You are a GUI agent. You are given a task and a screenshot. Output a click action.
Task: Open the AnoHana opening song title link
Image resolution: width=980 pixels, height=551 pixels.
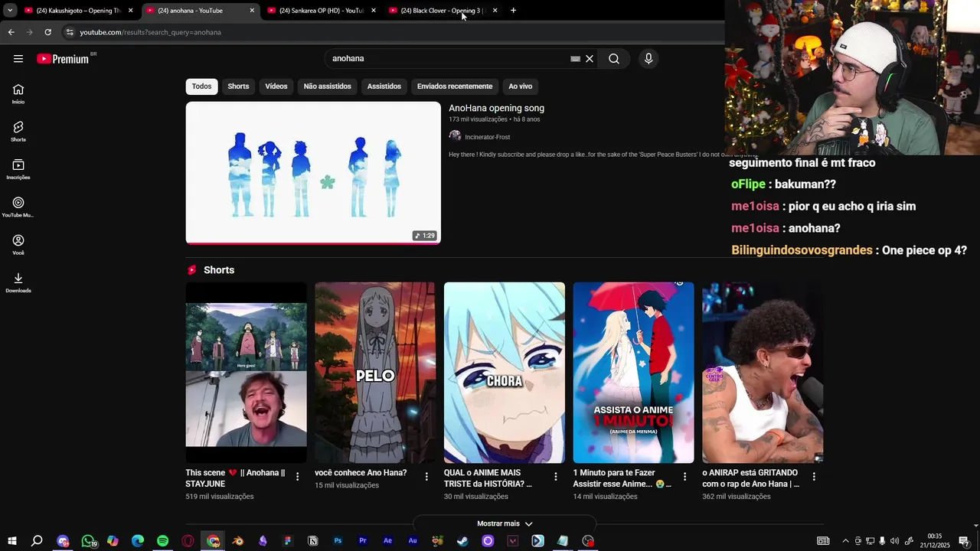click(x=496, y=108)
